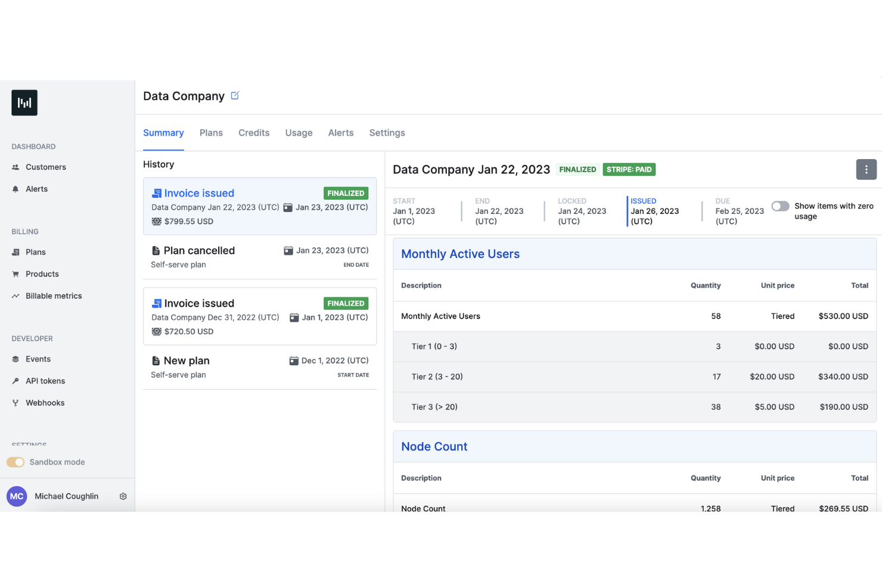Click the edit pencil next to Data Company
Viewport: 882px width, 588px height.
234,95
